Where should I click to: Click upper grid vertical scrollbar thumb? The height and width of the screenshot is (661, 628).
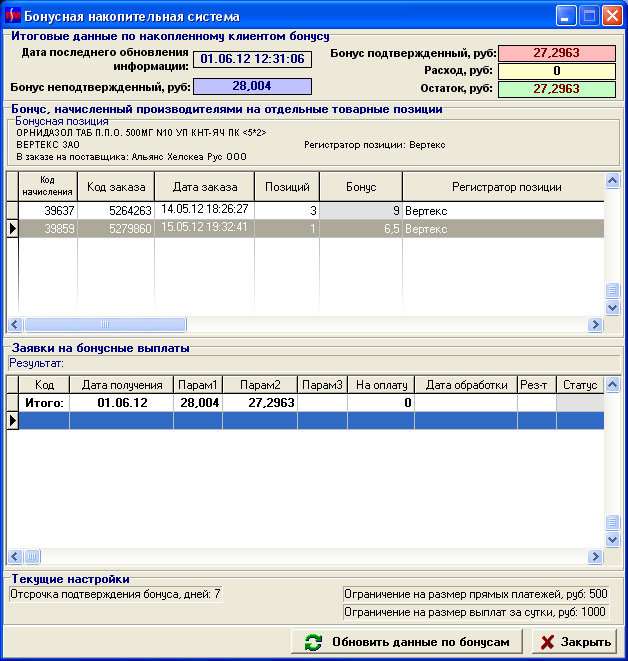pos(612,290)
